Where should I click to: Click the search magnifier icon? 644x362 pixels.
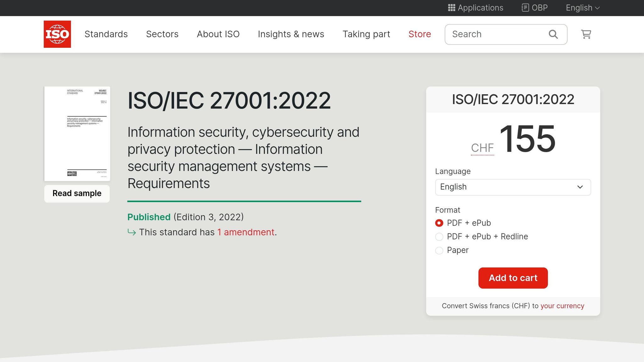point(553,34)
